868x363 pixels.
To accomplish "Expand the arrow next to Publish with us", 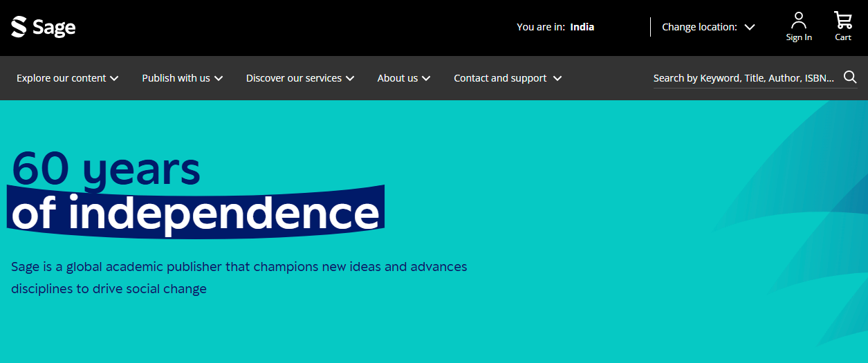I will [219, 78].
